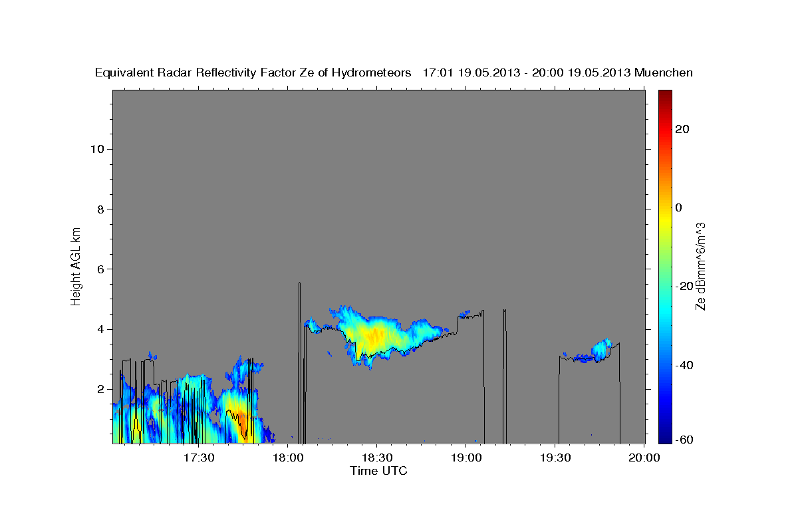Click the colorbar value label -20
Screen dimensions: 798x532
click(683, 286)
